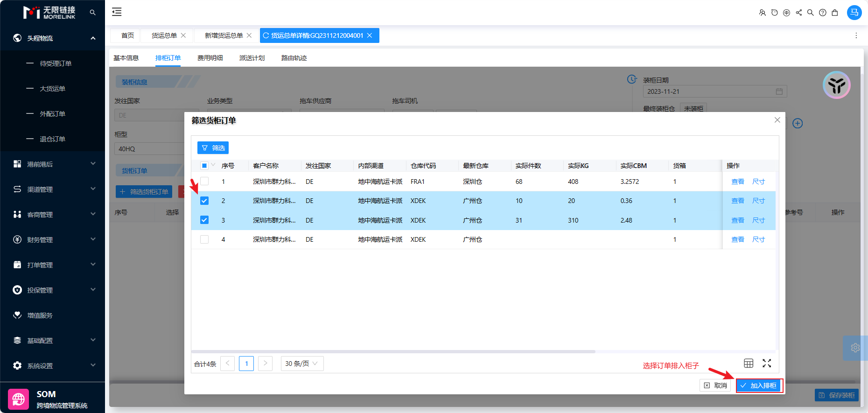Image resolution: width=868 pixels, height=413 pixels.
Task: Expand the 客商管理 sidebar menu
Action: (52, 214)
